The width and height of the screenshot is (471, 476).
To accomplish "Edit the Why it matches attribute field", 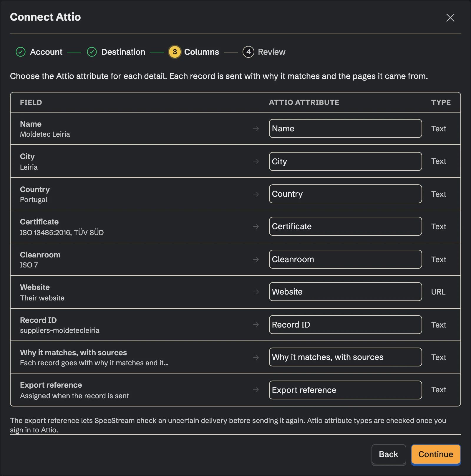I will coord(345,357).
